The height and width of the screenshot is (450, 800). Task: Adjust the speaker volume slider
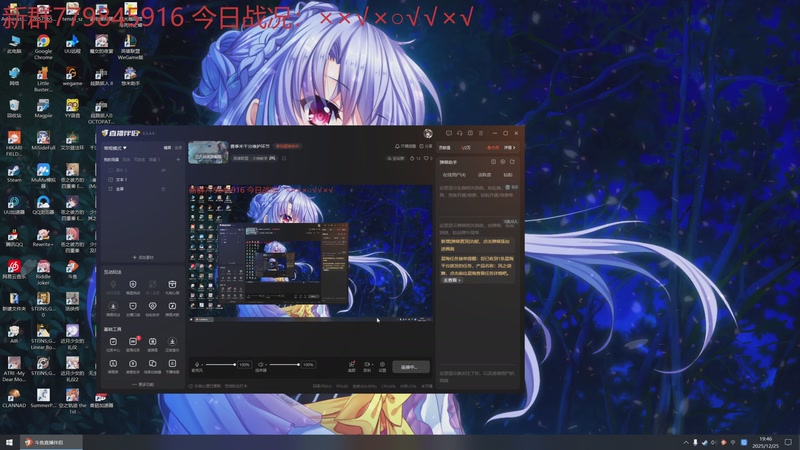pos(284,364)
